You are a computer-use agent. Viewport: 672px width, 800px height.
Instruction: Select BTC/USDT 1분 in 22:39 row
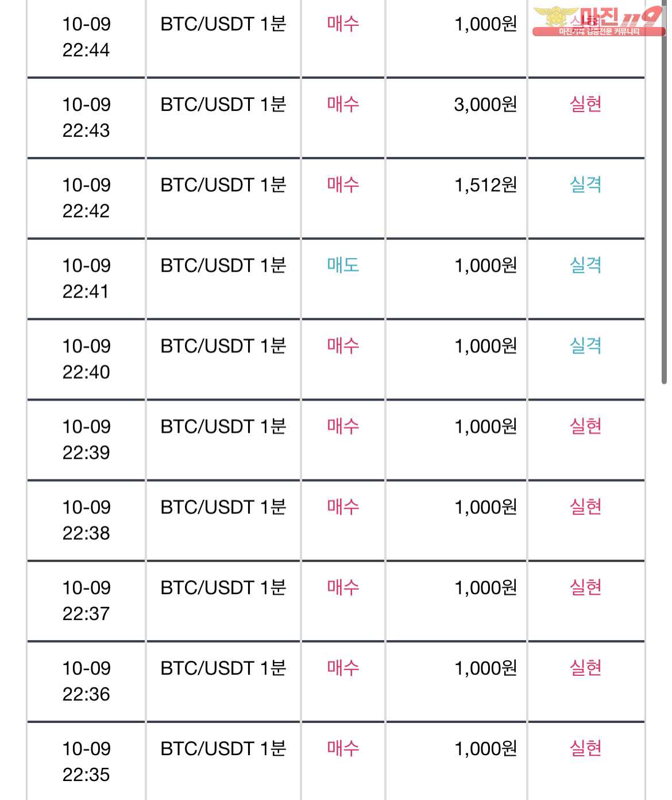(223, 426)
